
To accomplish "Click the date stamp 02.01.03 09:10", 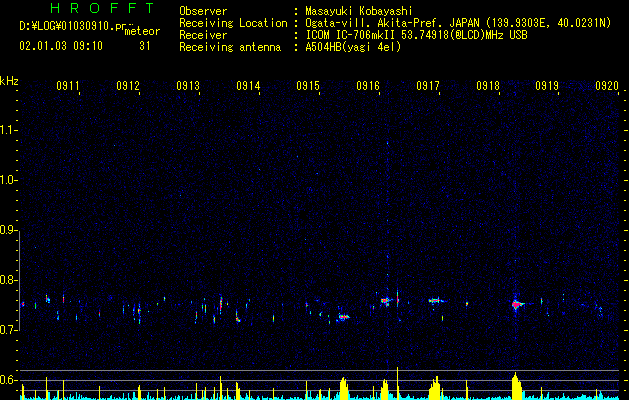I will 61,46.
